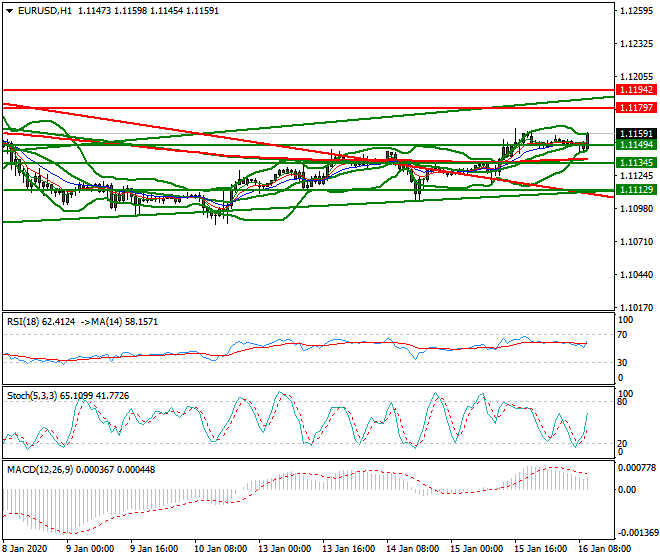Select the current price label 1.11591
This screenshot has width=660, height=560.
click(636, 134)
